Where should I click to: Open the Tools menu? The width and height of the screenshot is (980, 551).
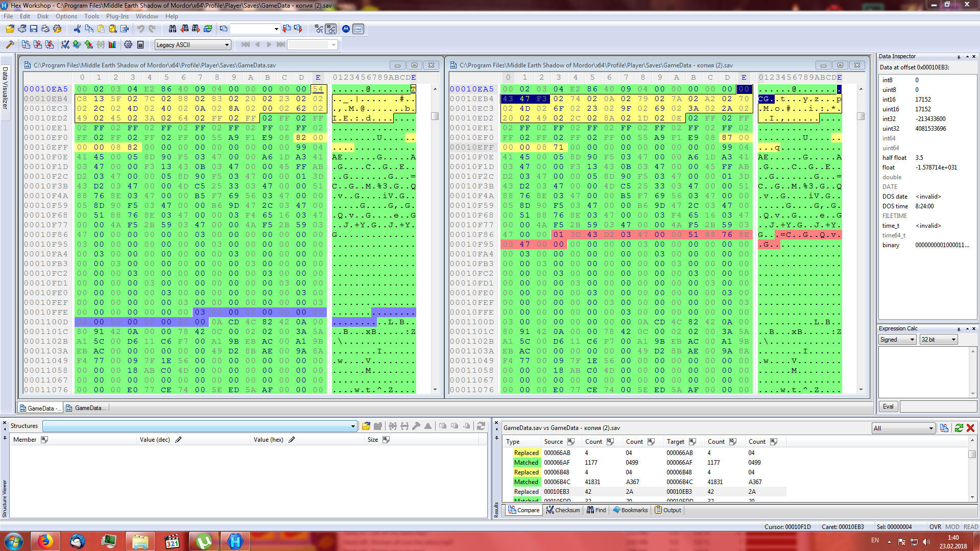click(x=91, y=16)
